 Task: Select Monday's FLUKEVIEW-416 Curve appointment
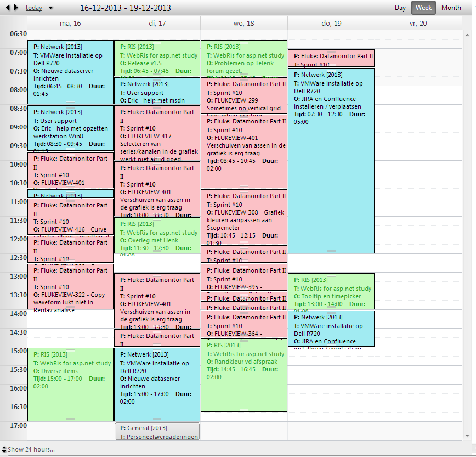pyautogui.click(x=70, y=217)
